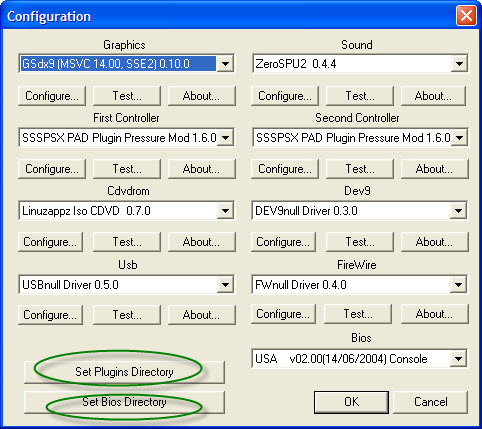
Task: Close the Configuration dialog window
Action: click(466, 16)
